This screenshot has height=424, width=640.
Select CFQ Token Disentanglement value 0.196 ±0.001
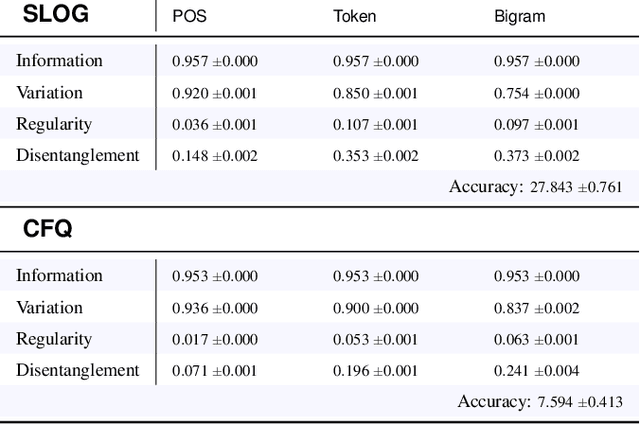pos(376,371)
